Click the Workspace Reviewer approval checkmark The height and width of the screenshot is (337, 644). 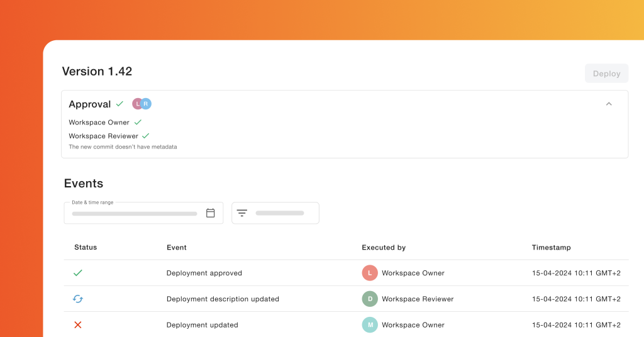click(x=146, y=135)
